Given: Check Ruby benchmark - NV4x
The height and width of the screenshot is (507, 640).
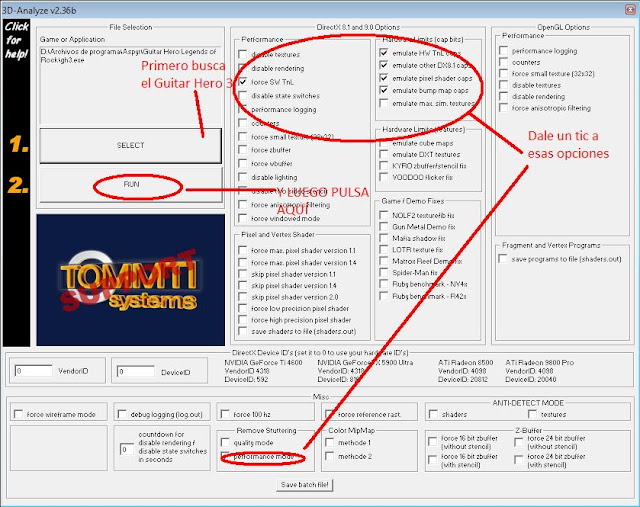Looking at the screenshot, I should (384, 284).
